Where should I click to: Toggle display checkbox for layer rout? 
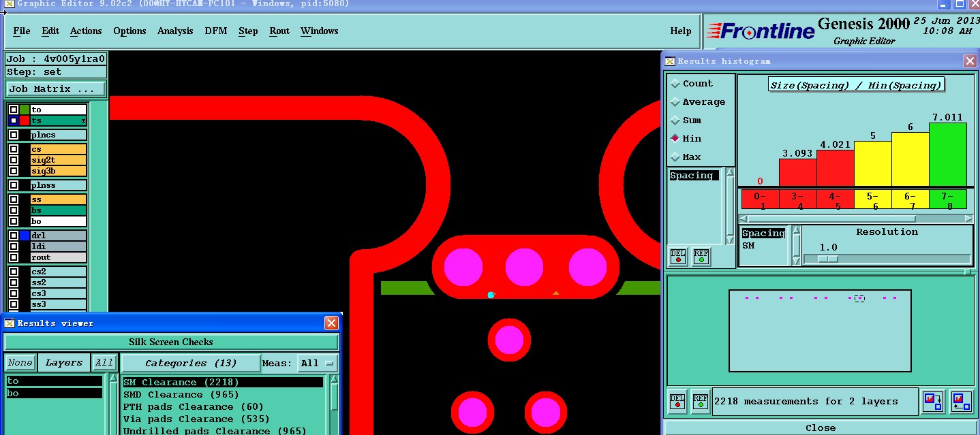coord(14,257)
